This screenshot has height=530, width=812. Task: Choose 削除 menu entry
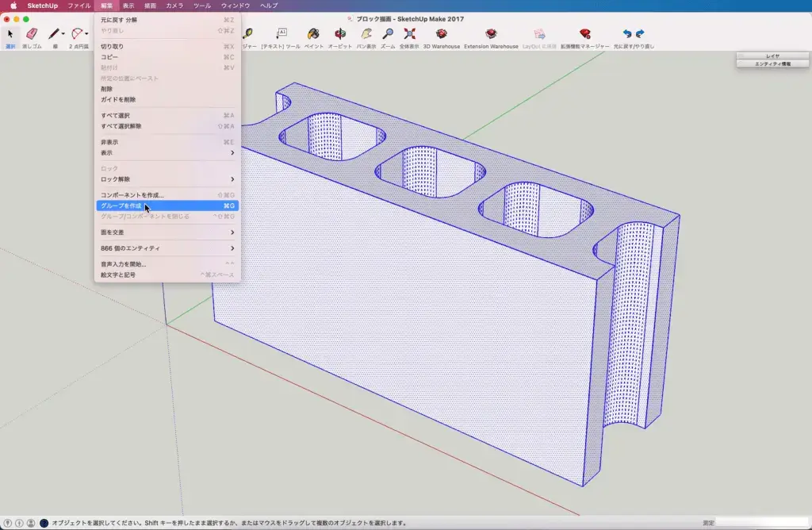coord(167,89)
